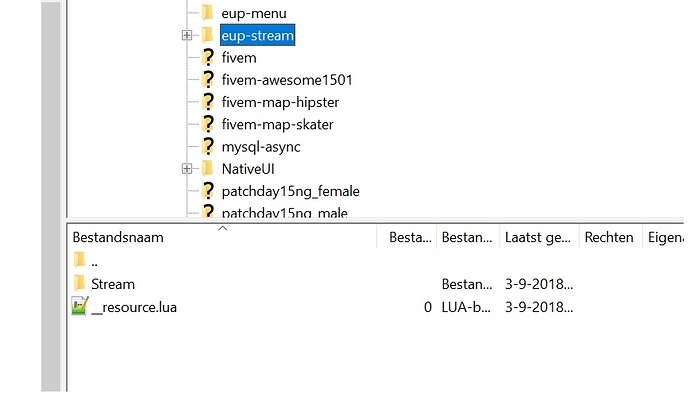
Task: Select fivem-map-skater in directory tree
Action: [277, 124]
